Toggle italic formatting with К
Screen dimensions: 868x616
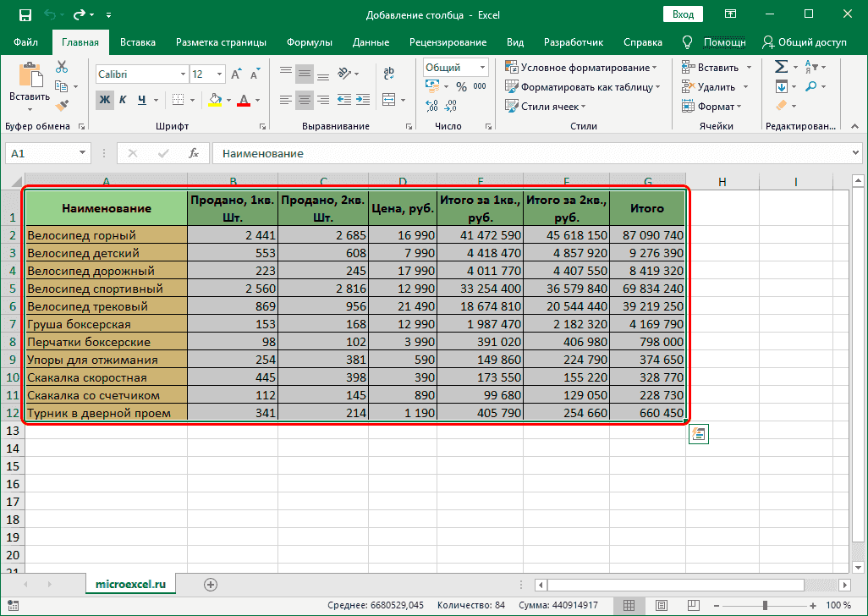[x=121, y=99]
